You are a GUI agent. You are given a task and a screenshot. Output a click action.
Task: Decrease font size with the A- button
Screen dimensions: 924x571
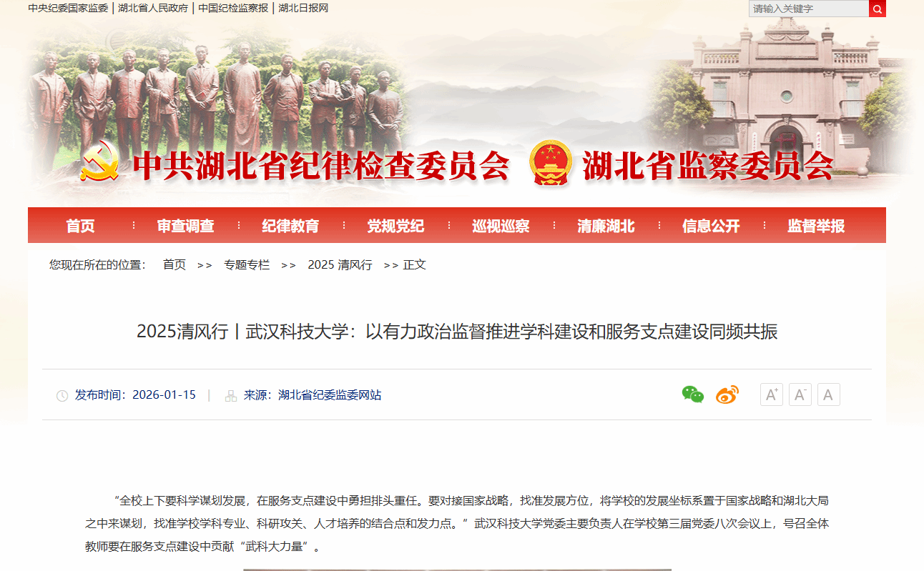tap(800, 394)
